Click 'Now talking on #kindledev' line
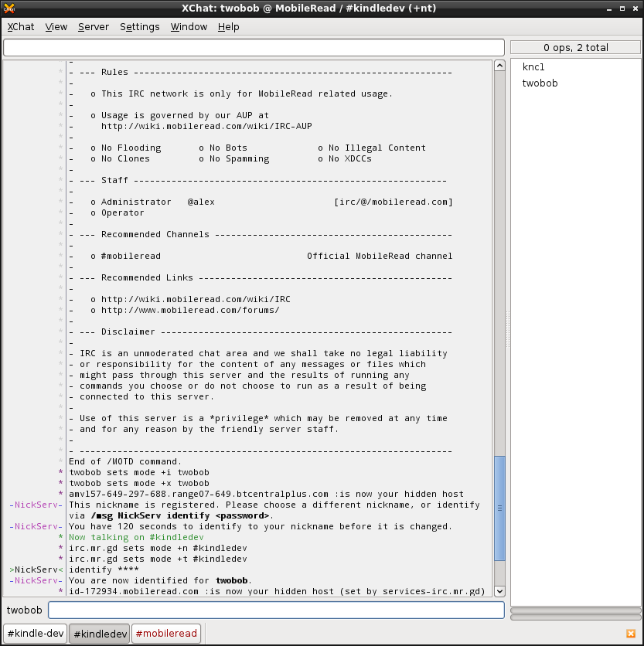Image resolution: width=644 pixels, height=646 pixels. [x=136, y=537]
